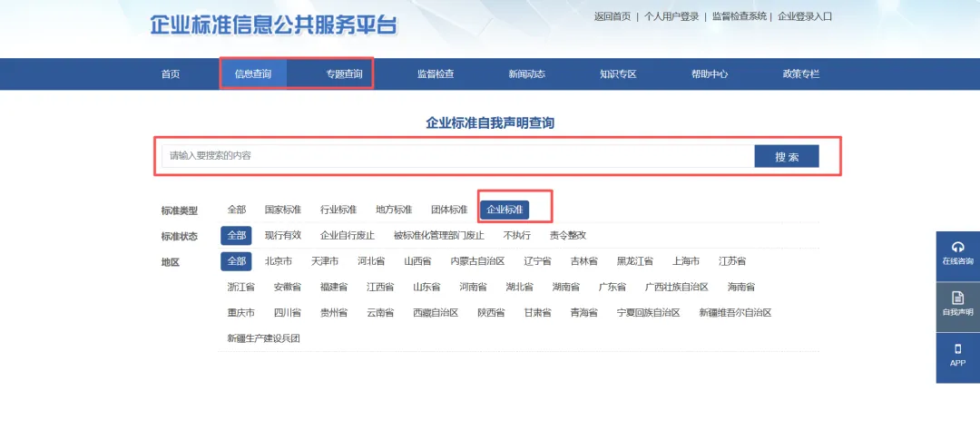Open the 政策专栏 nav tab
Viewport: 980px width, 440px height.
click(x=800, y=73)
